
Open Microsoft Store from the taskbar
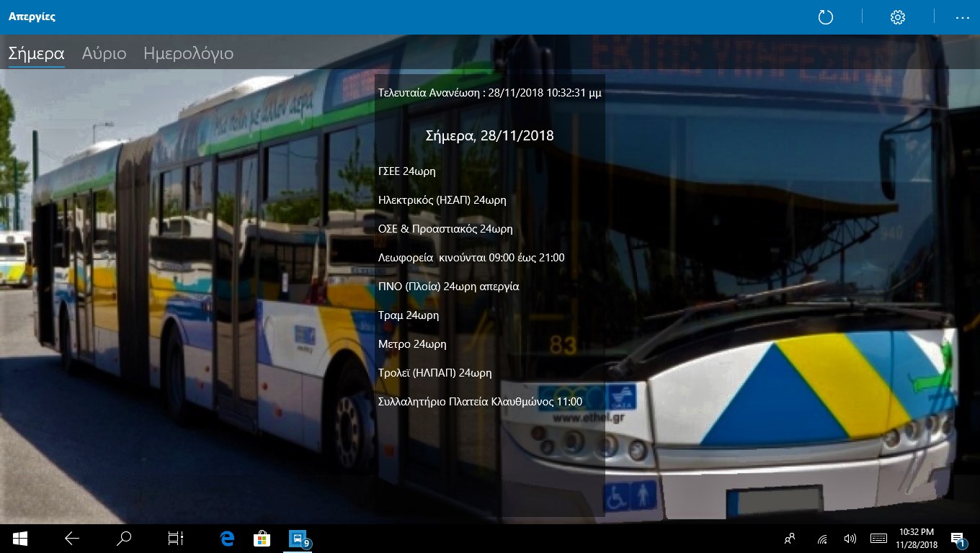coord(262,539)
